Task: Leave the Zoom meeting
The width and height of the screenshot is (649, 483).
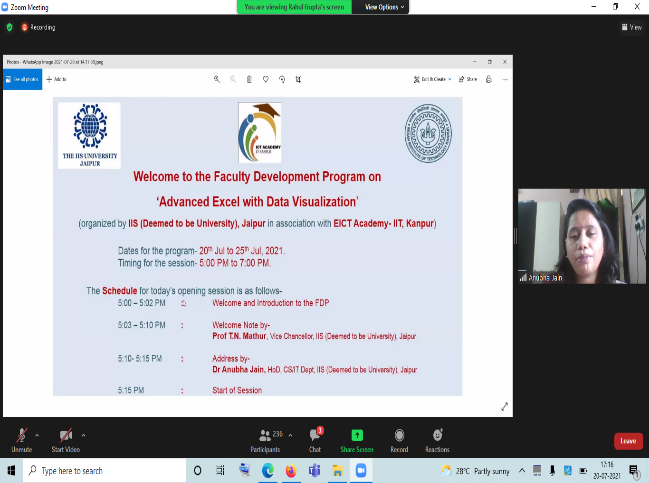Action: (x=627, y=440)
